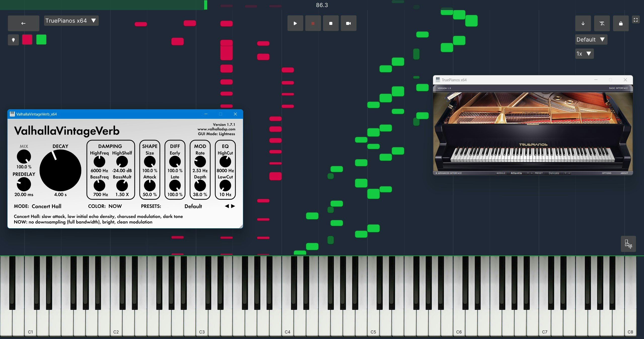Toggle the padlock lock button
Image resolution: width=644 pixels, height=339 pixels.
point(621,23)
